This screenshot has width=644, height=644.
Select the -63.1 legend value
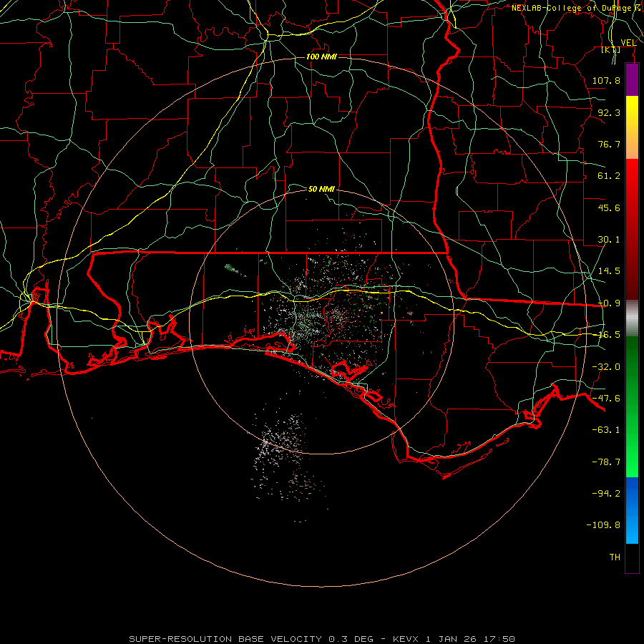[x=606, y=430]
